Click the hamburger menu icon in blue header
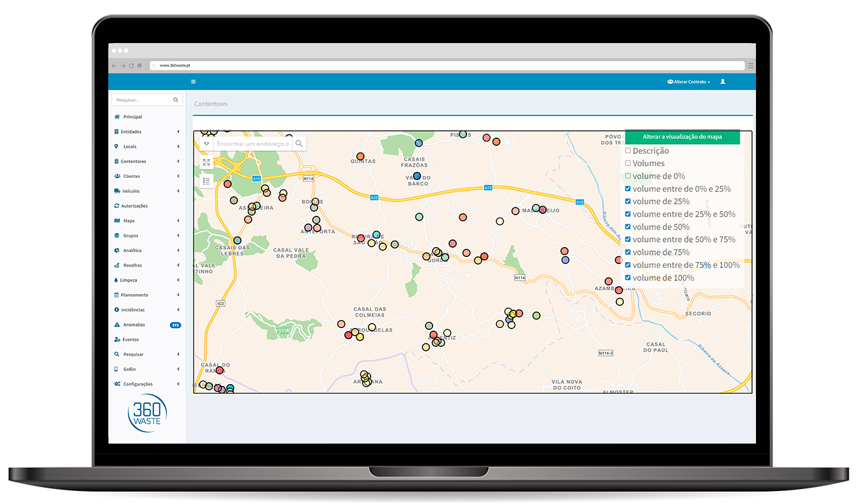This screenshot has height=504, width=861. coord(193,82)
